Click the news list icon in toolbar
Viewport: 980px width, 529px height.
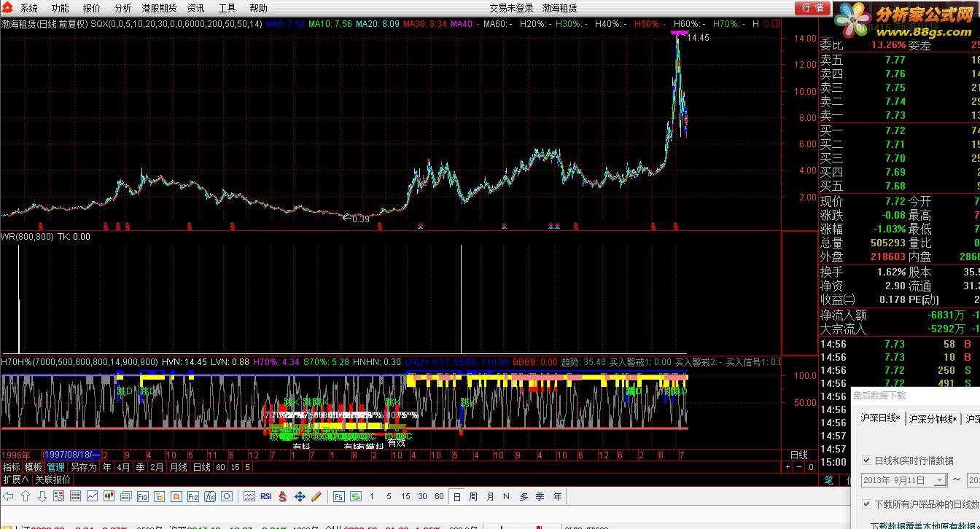(126, 496)
